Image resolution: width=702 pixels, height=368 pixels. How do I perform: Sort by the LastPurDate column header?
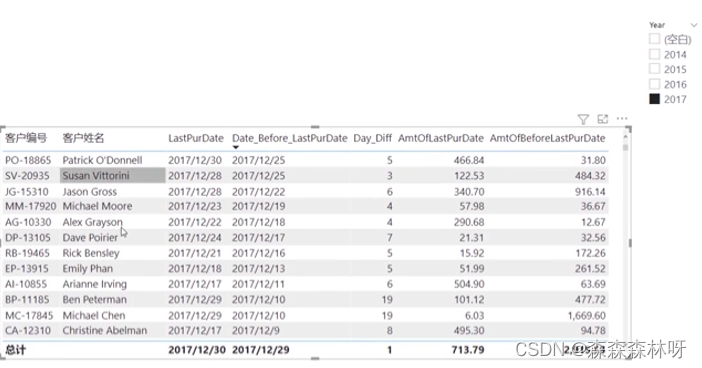point(196,138)
